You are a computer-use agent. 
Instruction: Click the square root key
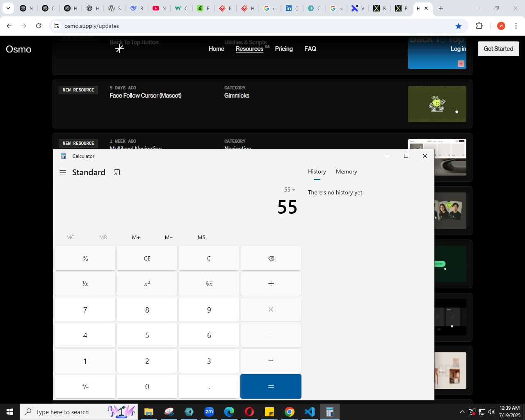(209, 284)
